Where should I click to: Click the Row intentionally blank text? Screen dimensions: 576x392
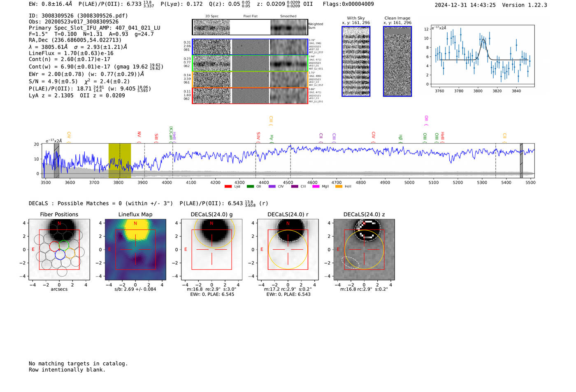pos(67,370)
